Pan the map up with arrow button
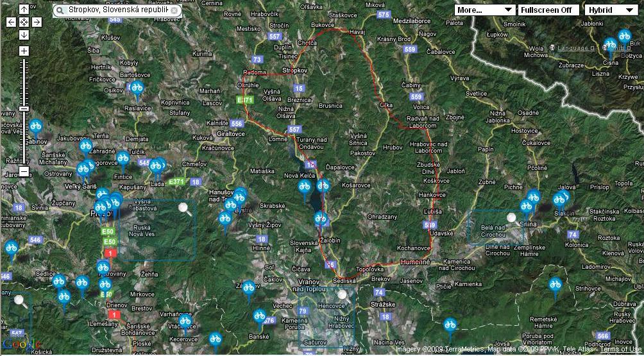 [24, 10]
